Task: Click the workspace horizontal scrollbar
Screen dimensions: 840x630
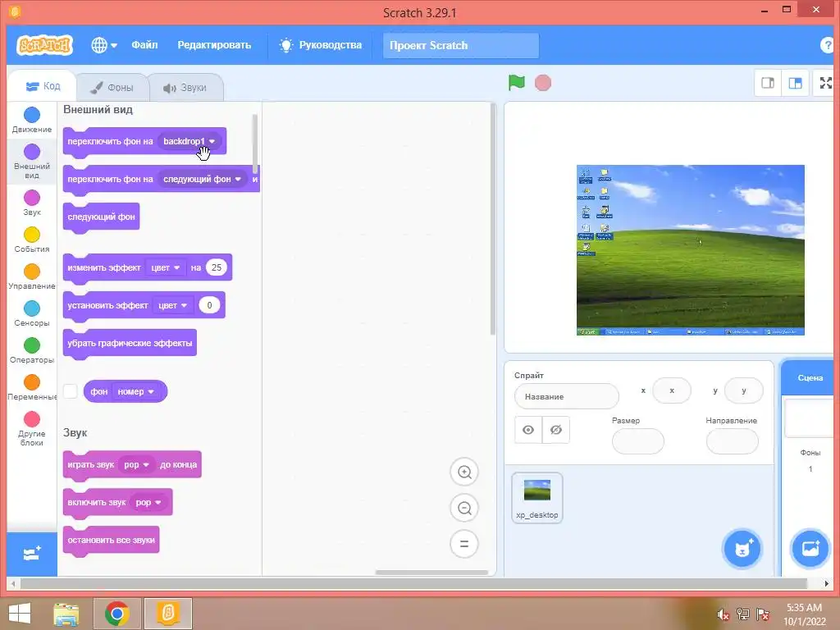Action: tap(431, 572)
